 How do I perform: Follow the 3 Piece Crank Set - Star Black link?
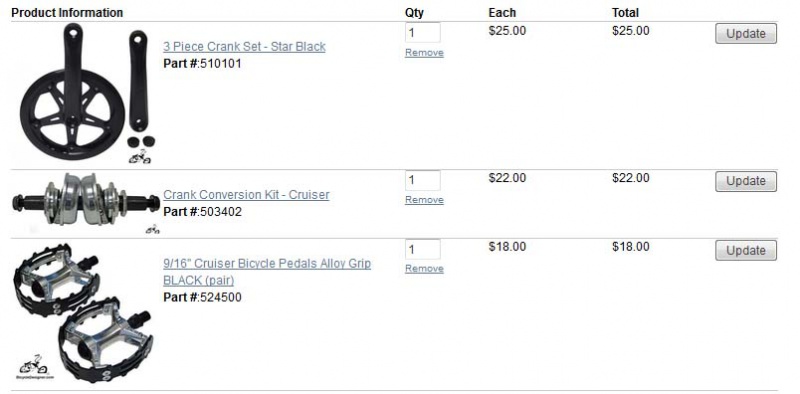(x=244, y=46)
